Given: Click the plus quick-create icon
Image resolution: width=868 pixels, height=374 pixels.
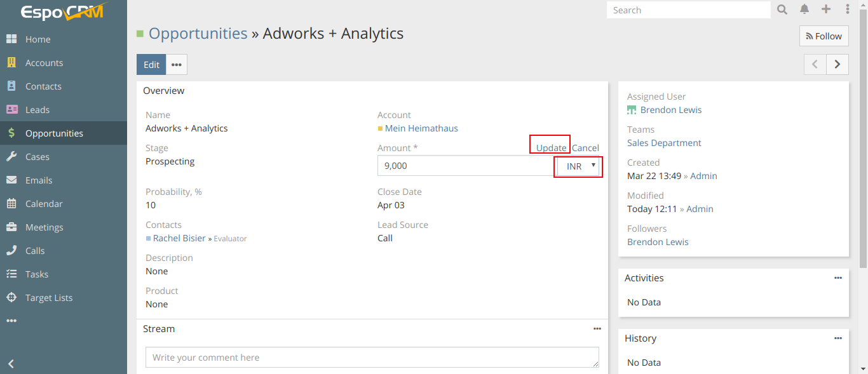Looking at the screenshot, I should pos(826,10).
